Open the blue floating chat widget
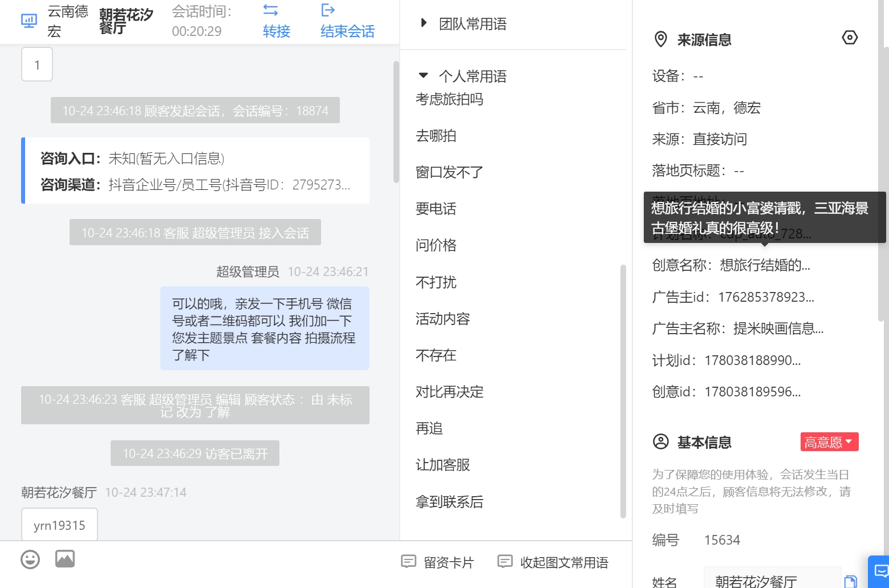This screenshot has width=889, height=588. click(x=879, y=571)
